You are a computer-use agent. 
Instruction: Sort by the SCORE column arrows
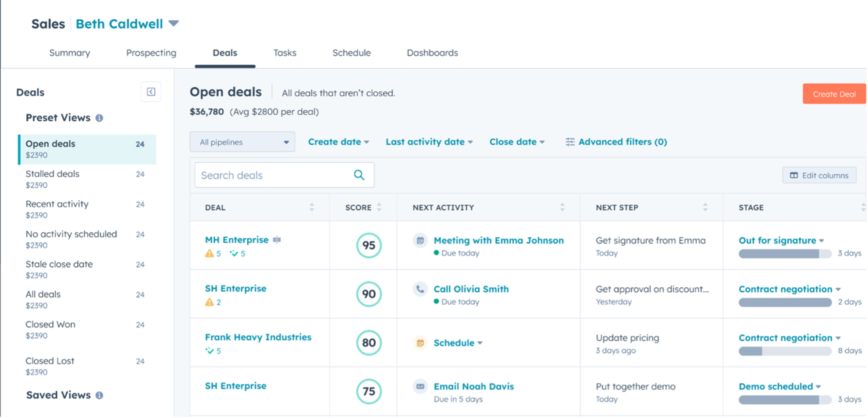[x=379, y=207]
